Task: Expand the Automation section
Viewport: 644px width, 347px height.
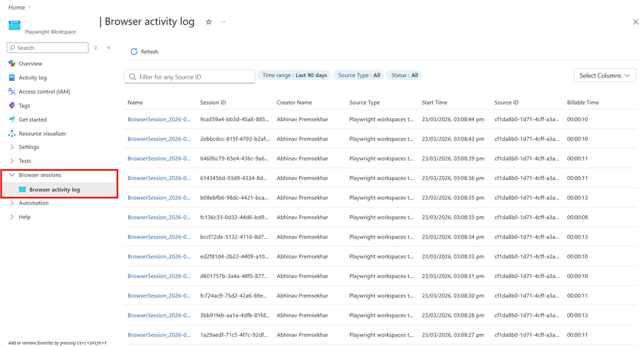Action: click(12, 203)
